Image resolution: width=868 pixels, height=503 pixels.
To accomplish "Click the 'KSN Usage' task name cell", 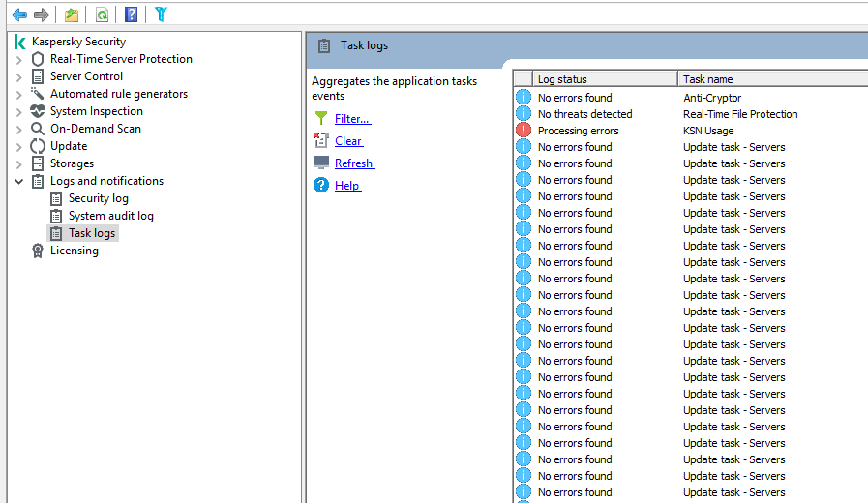I will click(708, 131).
